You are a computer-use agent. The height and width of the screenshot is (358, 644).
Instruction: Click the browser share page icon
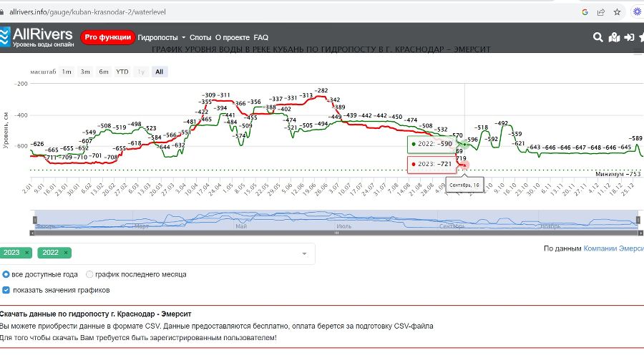pos(600,11)
